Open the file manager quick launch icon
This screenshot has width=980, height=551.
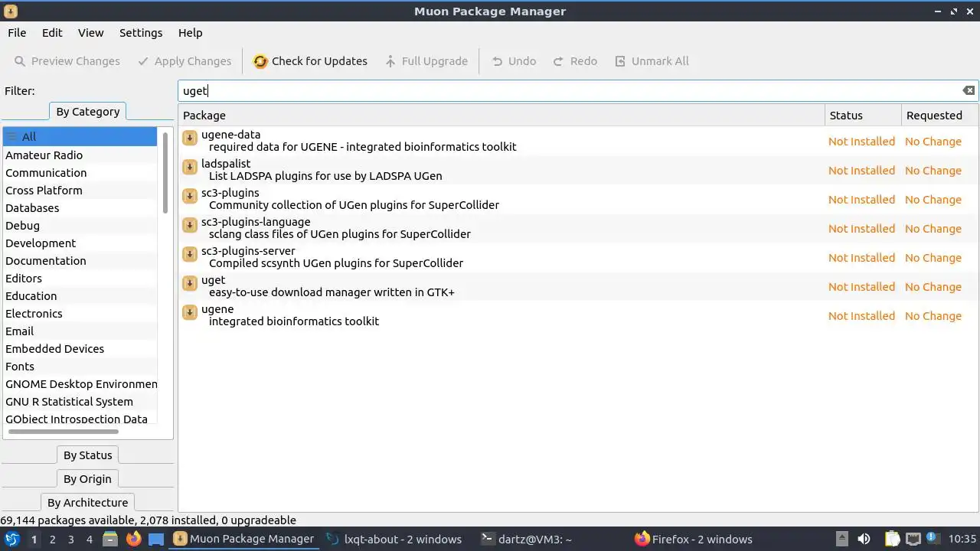coord(110,540)
